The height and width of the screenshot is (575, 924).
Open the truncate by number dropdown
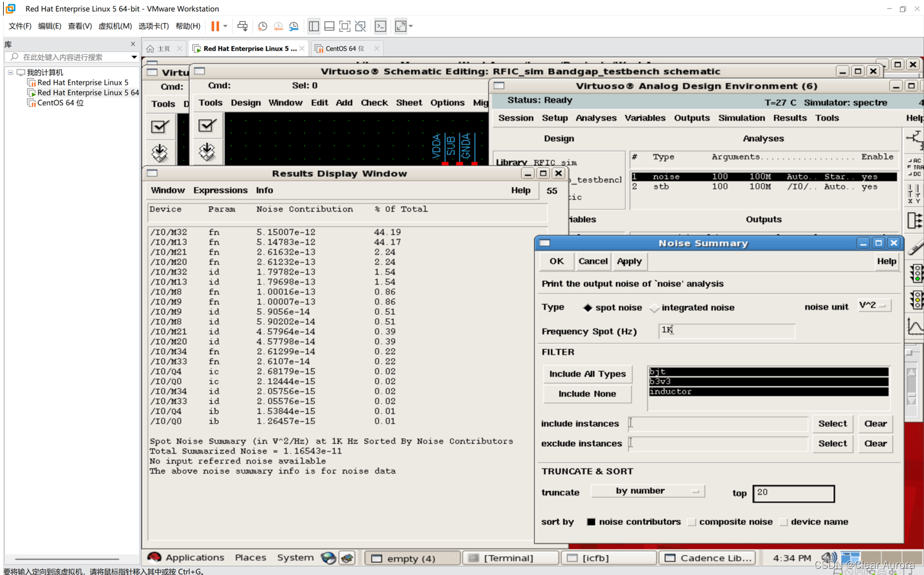click(648, 491)
